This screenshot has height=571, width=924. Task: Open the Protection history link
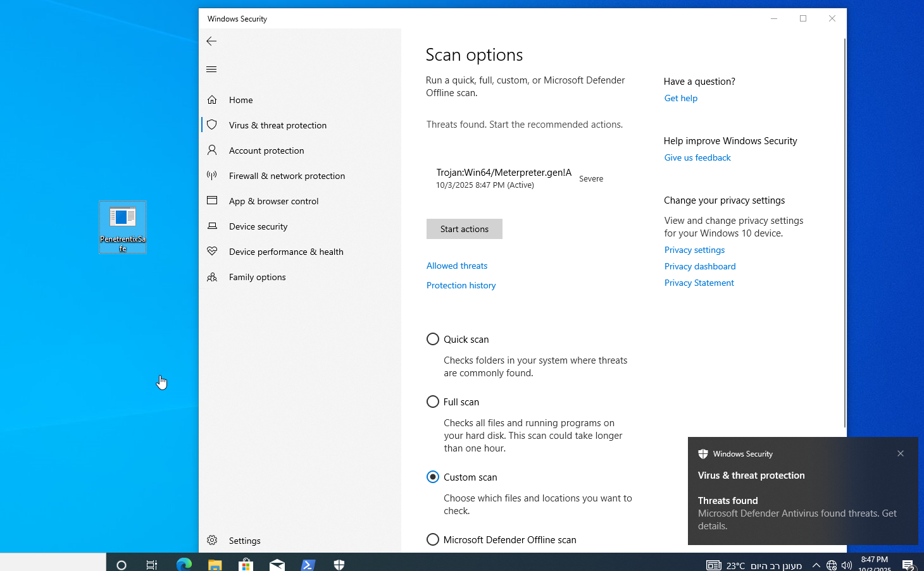[461, 285]
